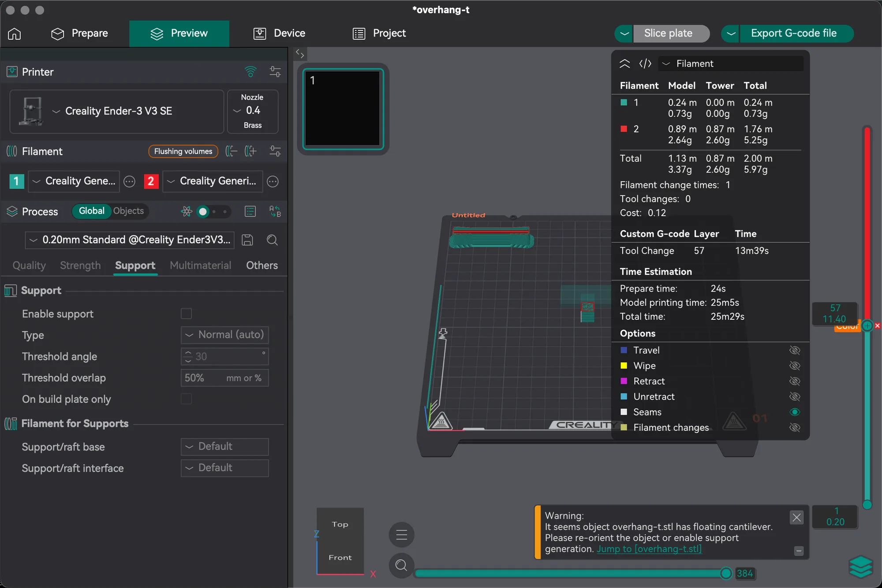Viewport: 882px width, 588px height.
Task: Open the Support/raft base Default dropdown
Action: click(225, 446)
